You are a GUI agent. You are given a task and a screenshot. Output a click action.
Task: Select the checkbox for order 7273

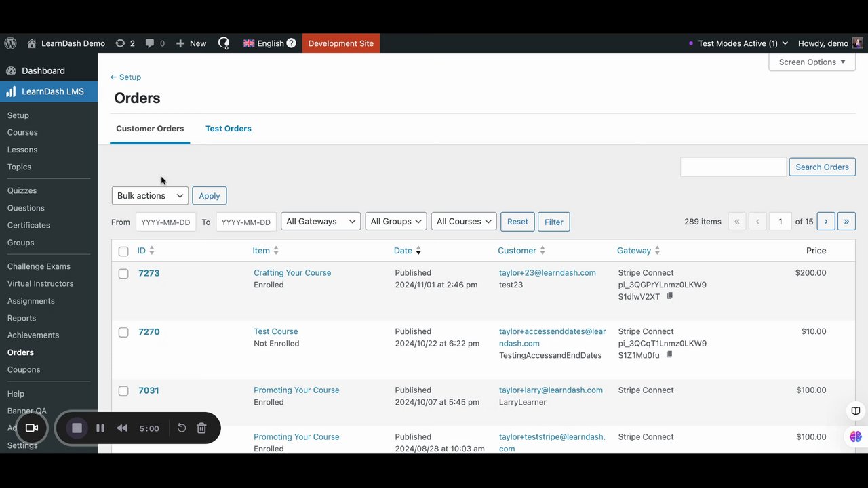(x=123, y=274)
